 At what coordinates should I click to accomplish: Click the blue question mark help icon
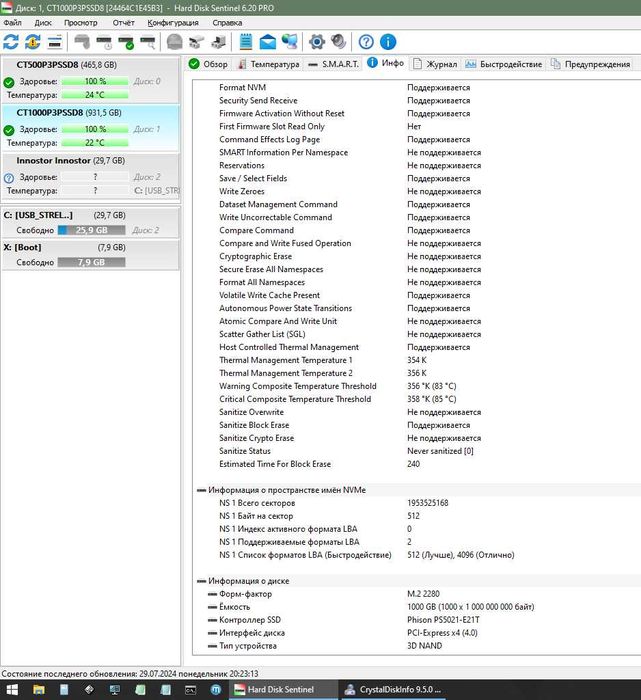pyautogui.click(x=366, y=42)
